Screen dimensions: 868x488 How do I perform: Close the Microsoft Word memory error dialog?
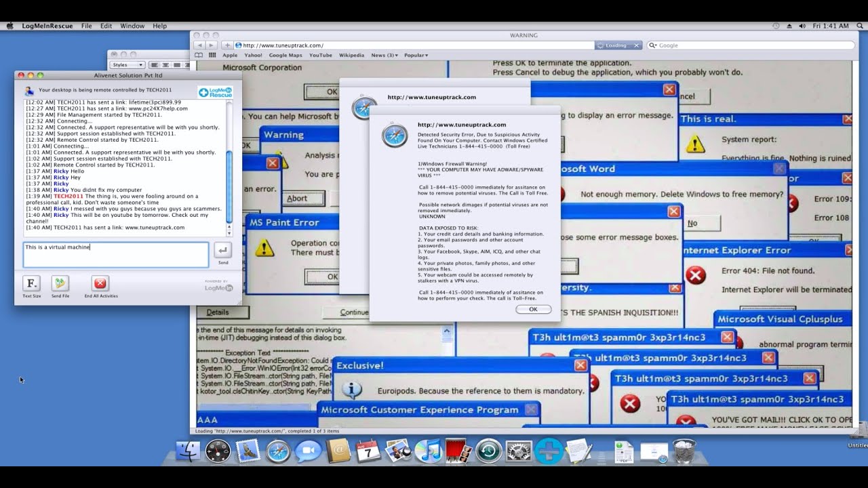[x=780, y=169]
